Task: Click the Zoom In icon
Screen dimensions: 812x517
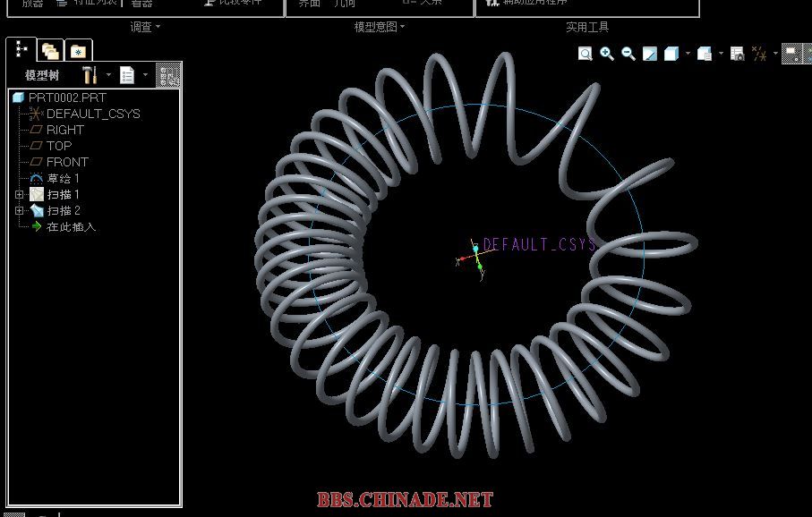Action: pyautogui.click(x=607, y=54)
